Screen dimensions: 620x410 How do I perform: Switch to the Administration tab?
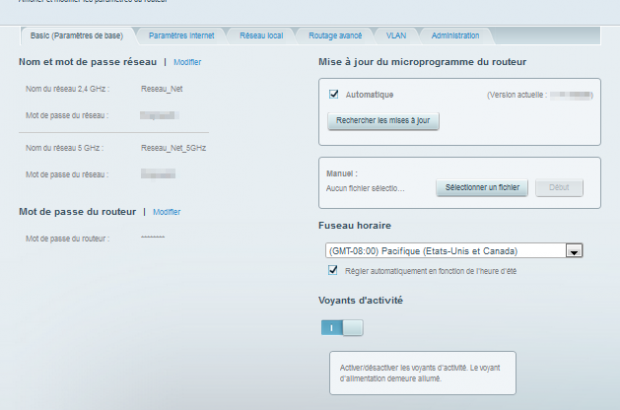click(x=455, y=35)
